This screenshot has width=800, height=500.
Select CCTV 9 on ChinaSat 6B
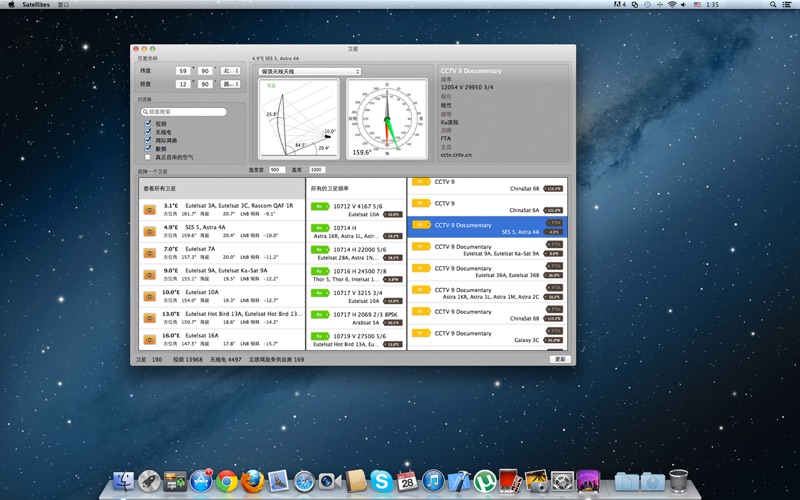click(x=487, y=185)
